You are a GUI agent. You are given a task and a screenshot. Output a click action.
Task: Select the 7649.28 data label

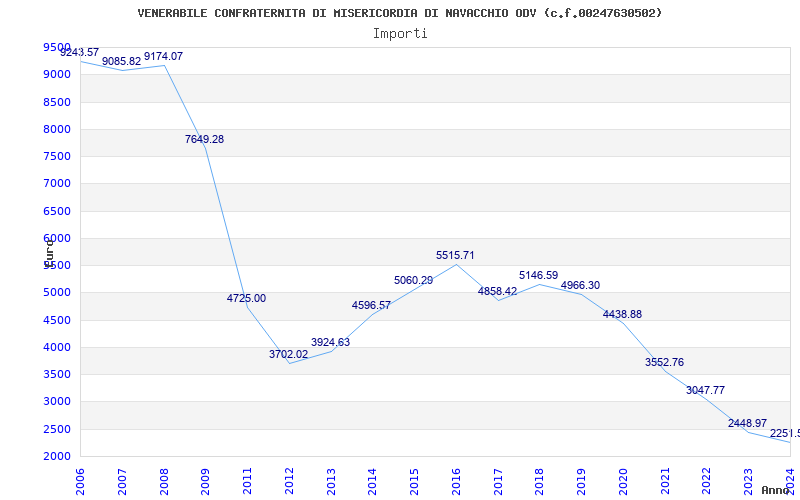[205, 139]
